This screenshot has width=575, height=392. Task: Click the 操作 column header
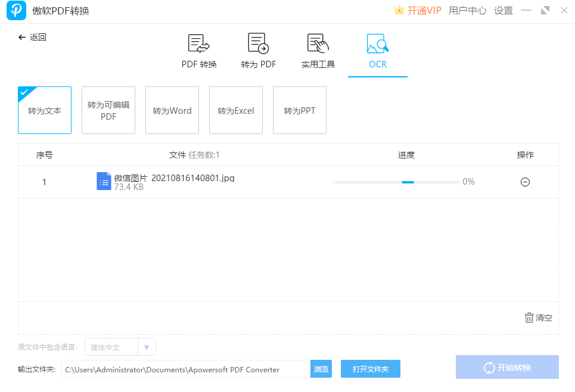525,155
